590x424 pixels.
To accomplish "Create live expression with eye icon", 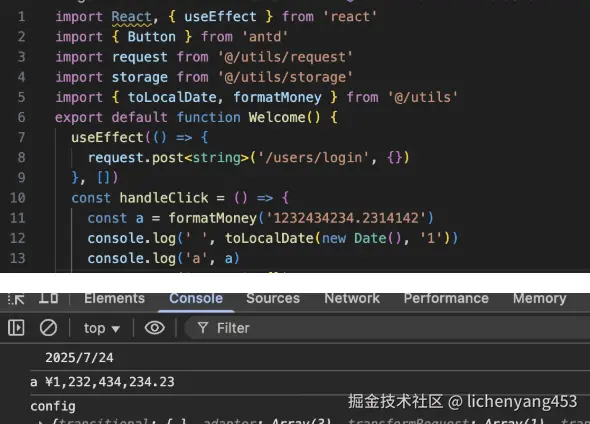I will [x=155, y=328].
